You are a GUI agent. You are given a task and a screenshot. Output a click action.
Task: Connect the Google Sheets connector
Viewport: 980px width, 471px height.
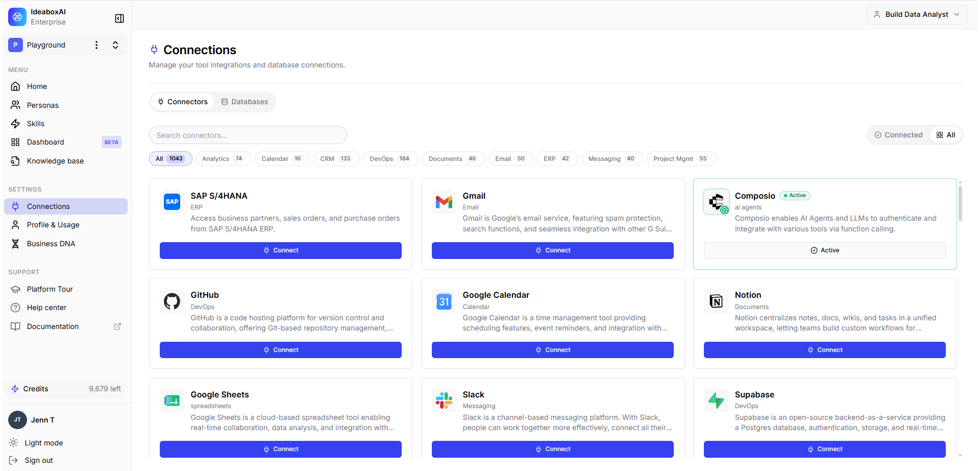(x=281, y=449)
